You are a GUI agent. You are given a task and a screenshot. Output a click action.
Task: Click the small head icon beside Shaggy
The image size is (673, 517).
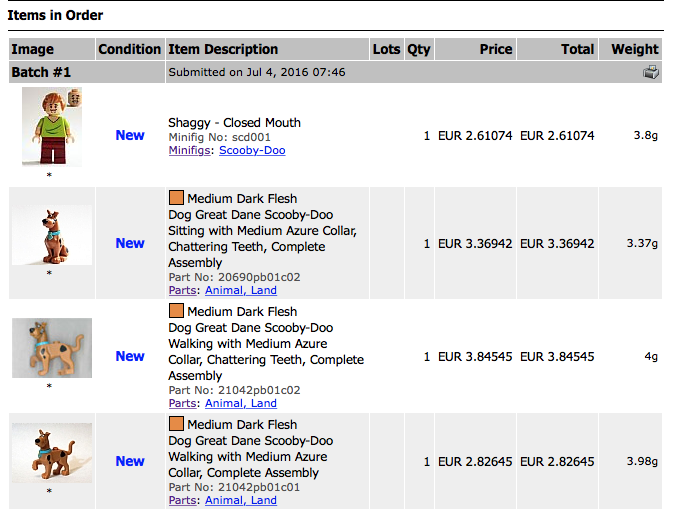coord(75,98)
